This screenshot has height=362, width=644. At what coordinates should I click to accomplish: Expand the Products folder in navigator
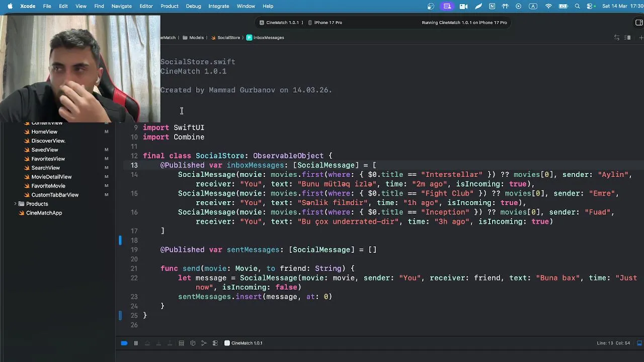coord(15,204)
